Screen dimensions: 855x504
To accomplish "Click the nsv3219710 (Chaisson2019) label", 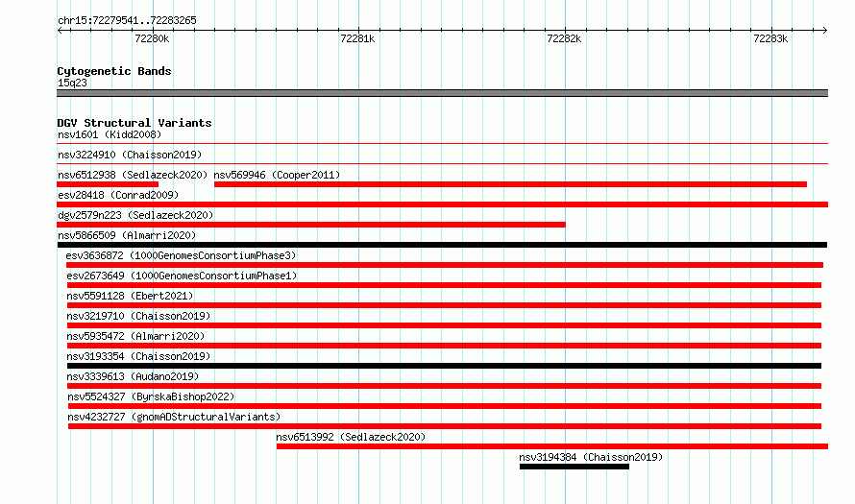I will (138, 316).
